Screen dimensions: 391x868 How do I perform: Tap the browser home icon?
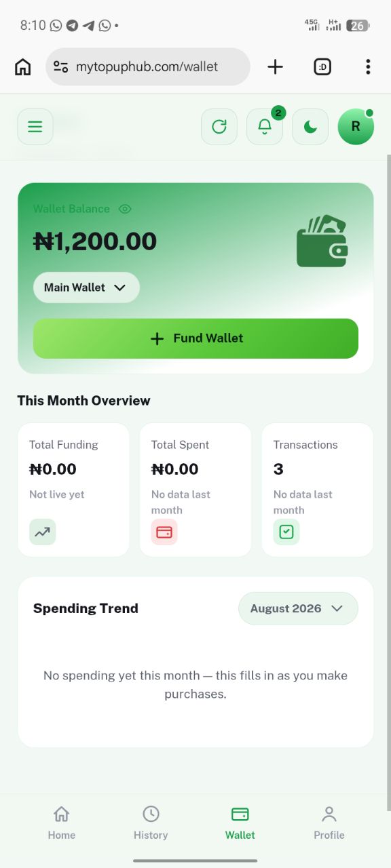tap(23, 66)
